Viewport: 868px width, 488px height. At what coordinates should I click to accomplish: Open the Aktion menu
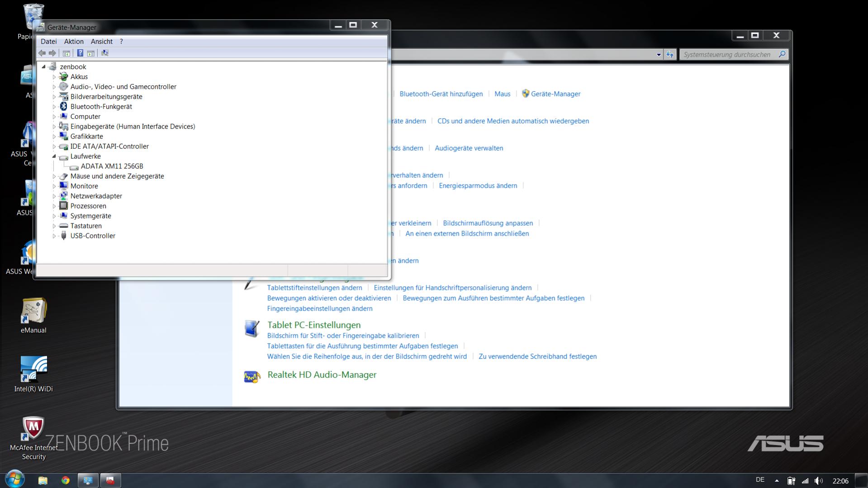coord(74,41)
